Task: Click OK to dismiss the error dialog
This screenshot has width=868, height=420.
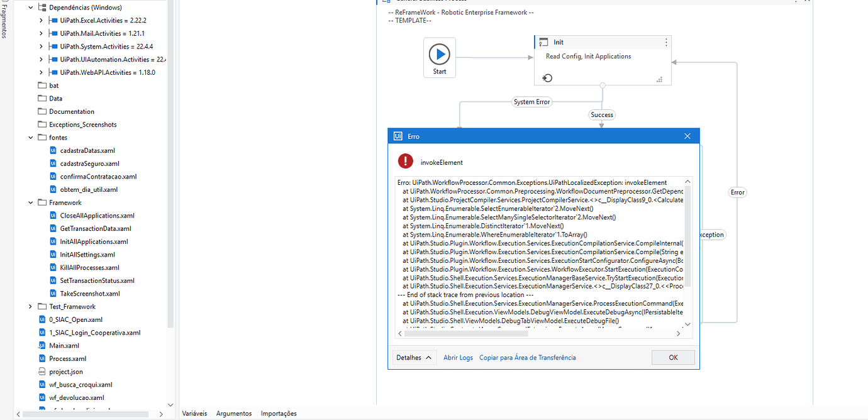Action: (672, 356)
